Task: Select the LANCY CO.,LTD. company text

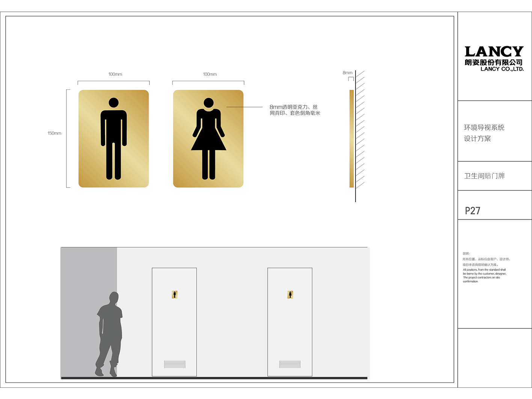Action: pos(502,69)
